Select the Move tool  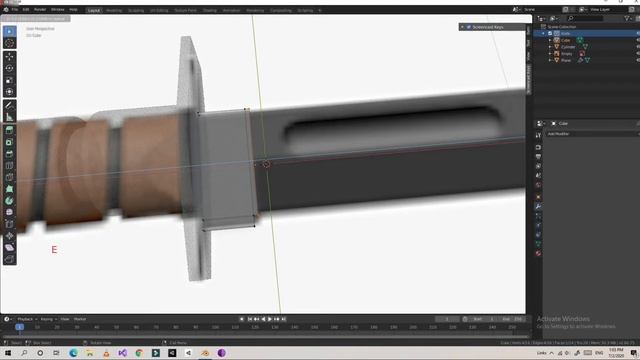pyautogui.click(x=9, y=57)
